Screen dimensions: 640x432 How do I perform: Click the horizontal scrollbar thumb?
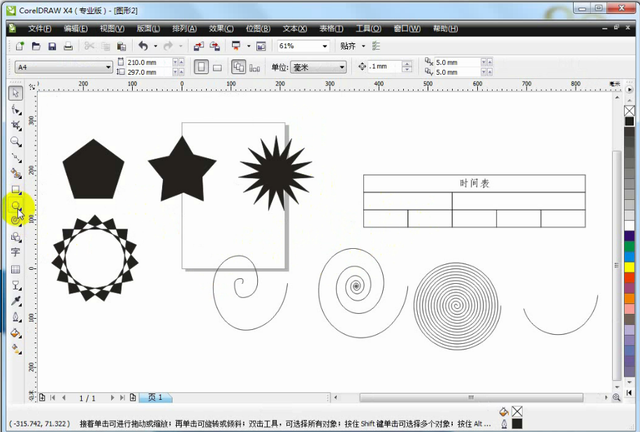(x=471, y=397)
